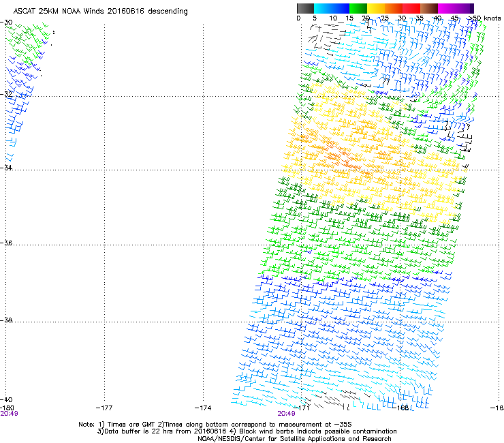Click the latitude label -34
Image resolution: width=504 pixels, height=443 pixels.
point(6,168)
